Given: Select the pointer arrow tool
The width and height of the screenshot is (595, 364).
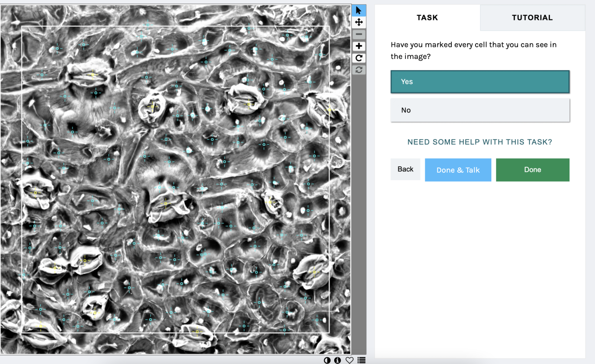Looking at the screenshot, I should click(x=359, y=10).
